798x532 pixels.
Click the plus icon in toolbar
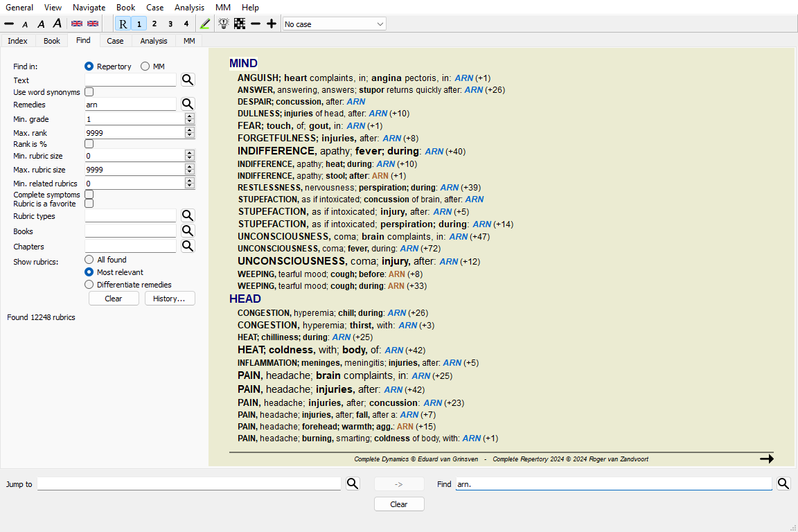pyautogui.click(x=272, y=24)
